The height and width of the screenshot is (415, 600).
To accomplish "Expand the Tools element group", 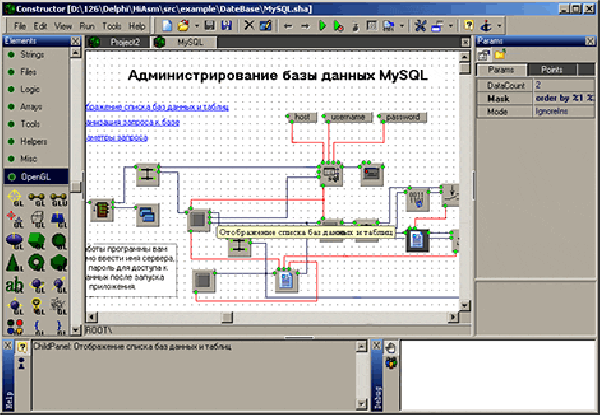I will click(x=30, y=124).
